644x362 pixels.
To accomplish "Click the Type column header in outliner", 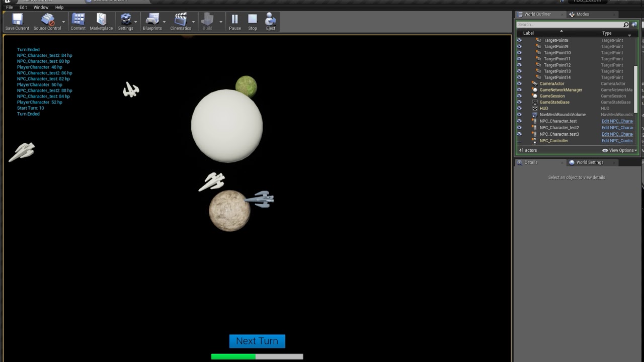I will pyautogui.click(x=607, y=33).
